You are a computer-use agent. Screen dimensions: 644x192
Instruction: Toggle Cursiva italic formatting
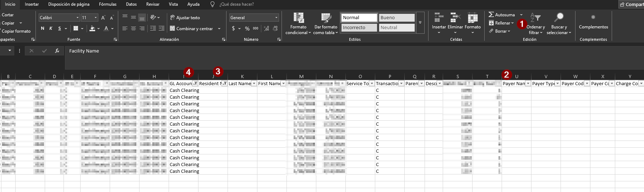(51, 28)
